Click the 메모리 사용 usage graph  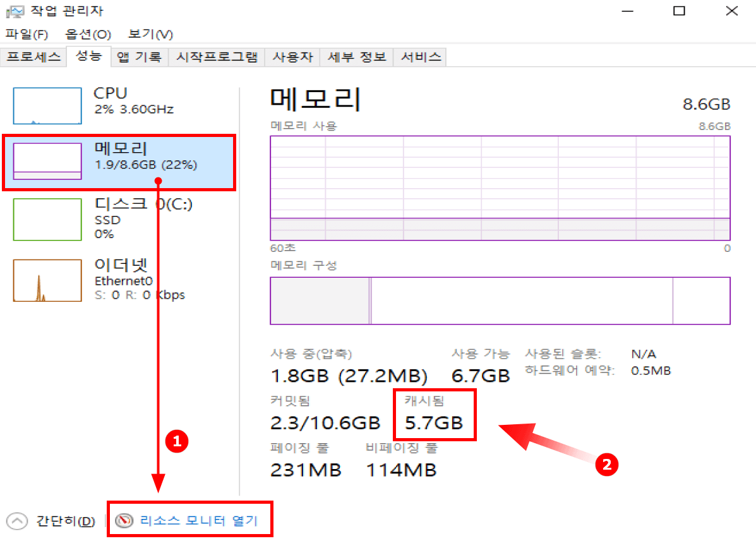pyautogui.click(x=500, y=188)
